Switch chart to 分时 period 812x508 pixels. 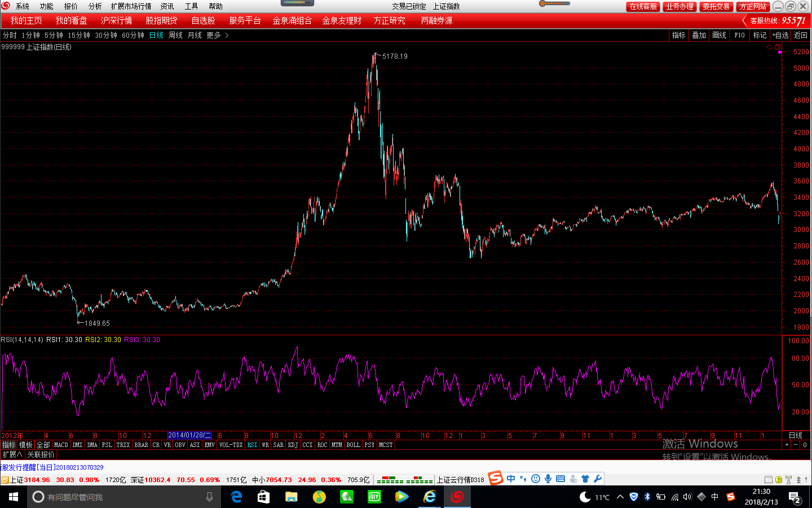coord(10,35)
